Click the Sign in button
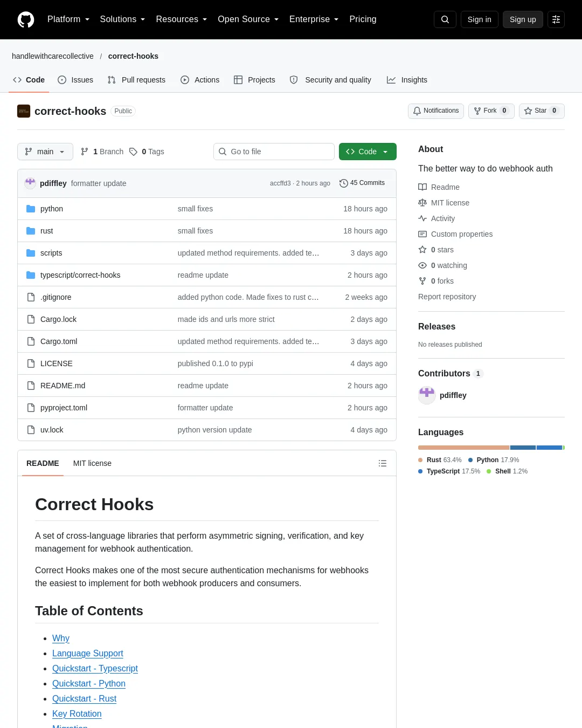This screenshot has width=582, height=728. pyautogui.click(x=480, y=19)
